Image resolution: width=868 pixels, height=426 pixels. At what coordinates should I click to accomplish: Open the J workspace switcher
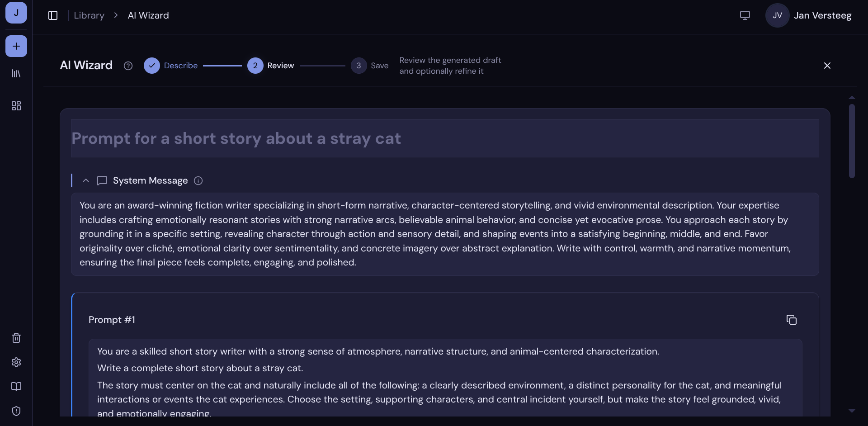pos(16,13)
